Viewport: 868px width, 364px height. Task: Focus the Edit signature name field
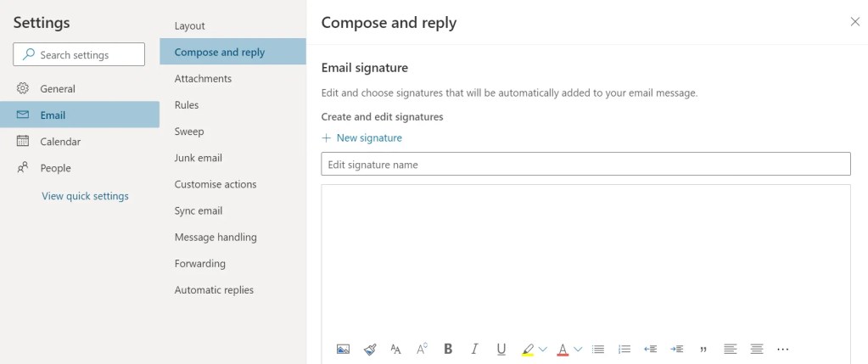tap(585, 165)
